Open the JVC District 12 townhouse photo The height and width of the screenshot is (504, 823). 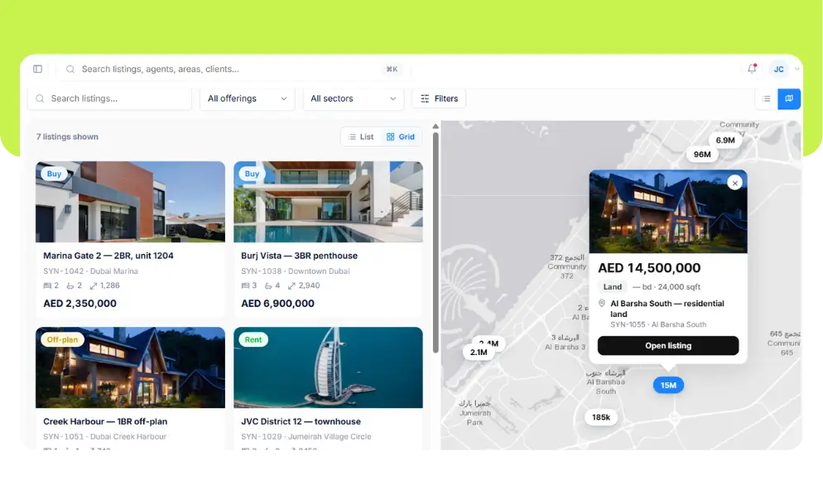(x=328, y=367)
